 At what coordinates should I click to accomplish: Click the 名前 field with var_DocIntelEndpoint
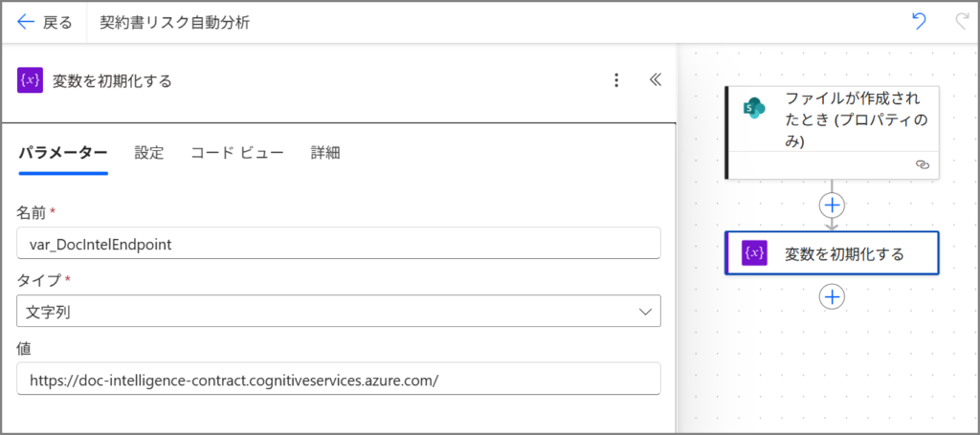click(339, 243)
